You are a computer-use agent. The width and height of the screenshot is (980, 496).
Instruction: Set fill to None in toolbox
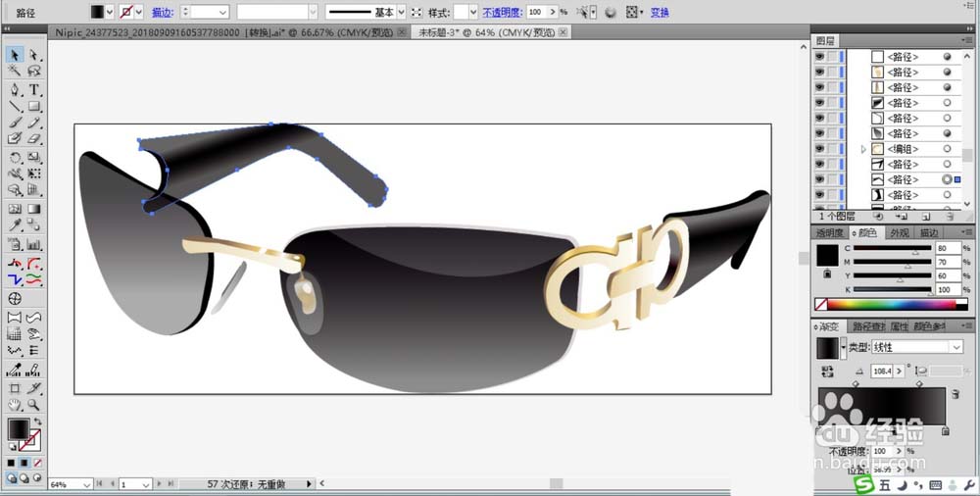point(38,464)
